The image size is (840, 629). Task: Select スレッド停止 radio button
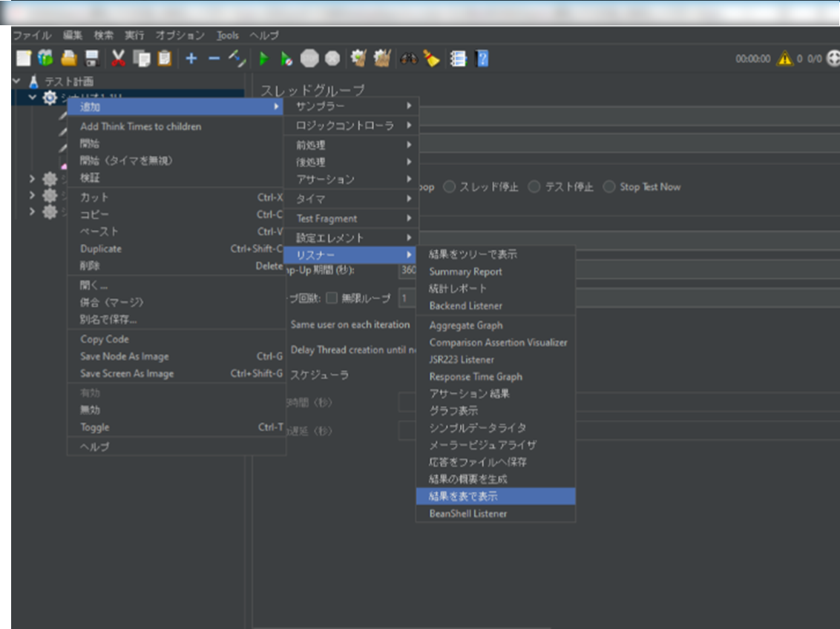point(449,187)
